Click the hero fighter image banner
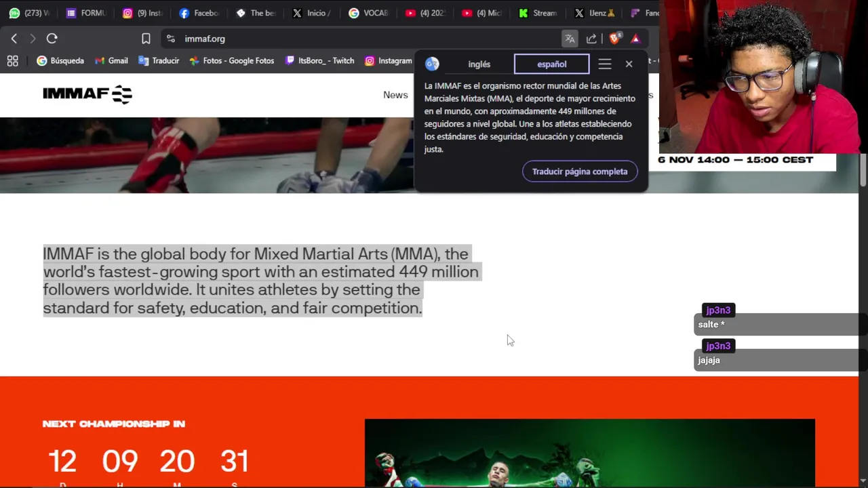Image resolution: width=868 pixels, height=488 pixels. tap(207, 155)
